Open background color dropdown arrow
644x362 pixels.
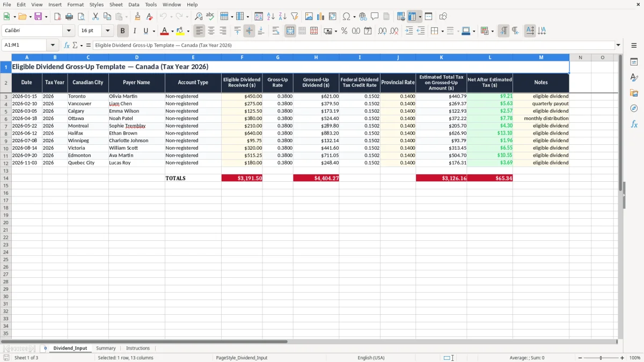click(x=188, y=31)
